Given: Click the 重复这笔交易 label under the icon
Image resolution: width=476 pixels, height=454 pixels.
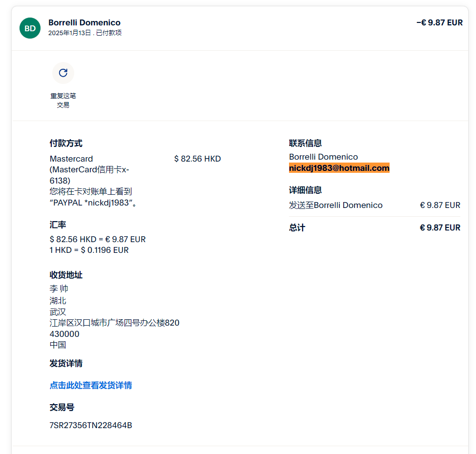Looking at the screenshot, I should coord(63,100).
